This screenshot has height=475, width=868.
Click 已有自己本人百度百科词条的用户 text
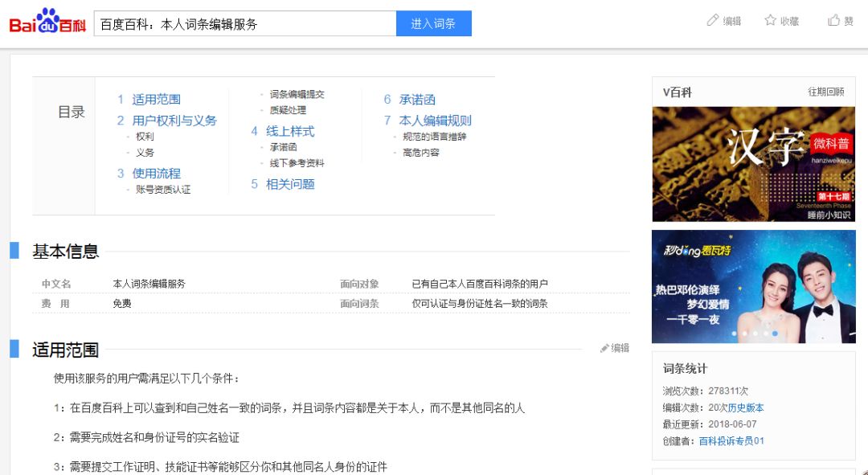click(479, 284)
